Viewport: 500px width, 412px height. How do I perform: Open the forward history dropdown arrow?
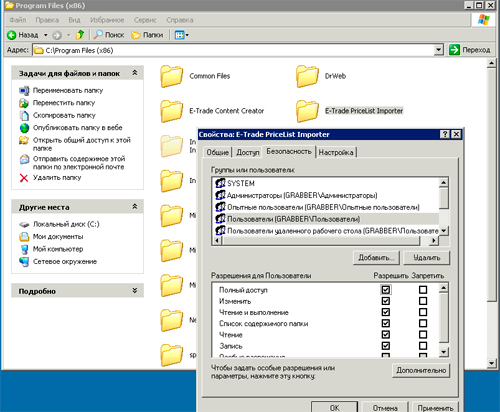point(68,35)
